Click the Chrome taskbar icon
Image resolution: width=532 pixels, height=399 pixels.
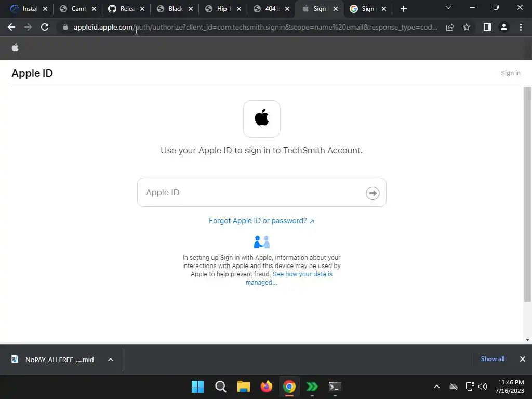[x=289, y=387]
